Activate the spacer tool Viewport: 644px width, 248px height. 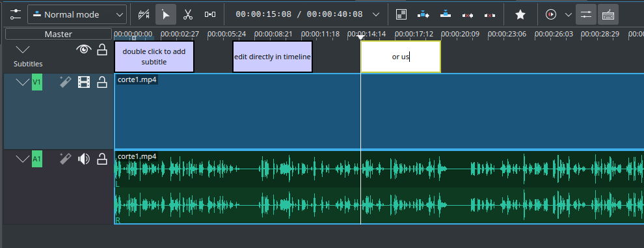210,15
